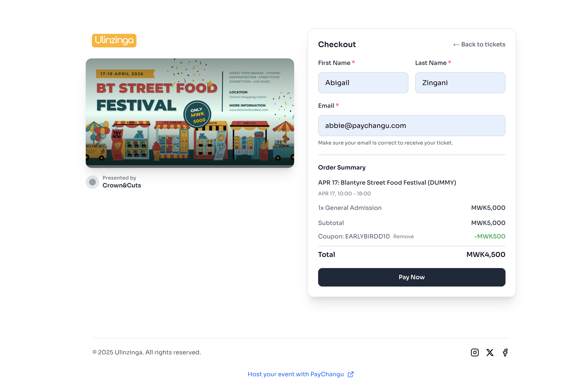Click the back arrow beside Back to tickets
This screenshot has width=574, height=392.
tap(456, 45)
